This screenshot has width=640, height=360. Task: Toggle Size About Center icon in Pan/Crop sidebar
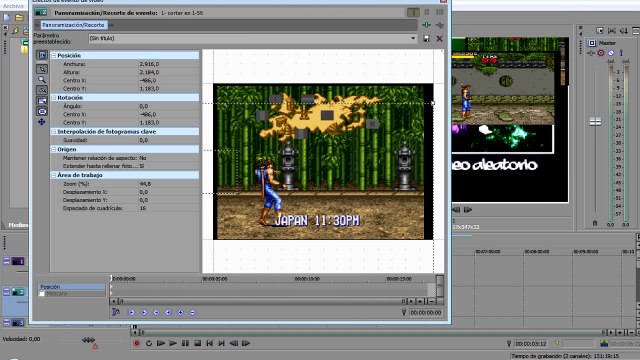(x=42, y=111)
